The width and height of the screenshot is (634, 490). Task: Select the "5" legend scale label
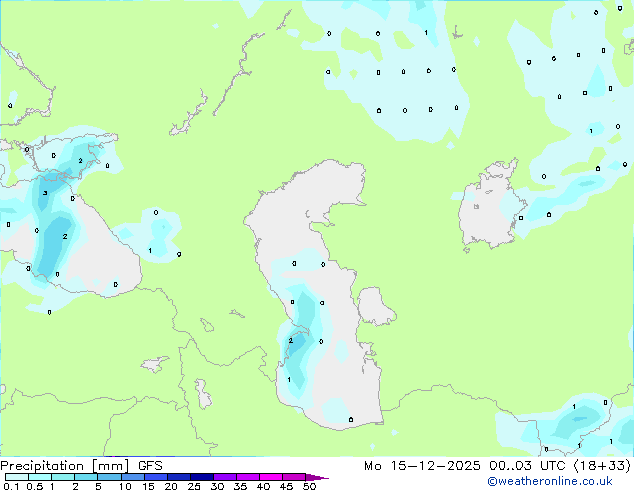click(98, 486)
